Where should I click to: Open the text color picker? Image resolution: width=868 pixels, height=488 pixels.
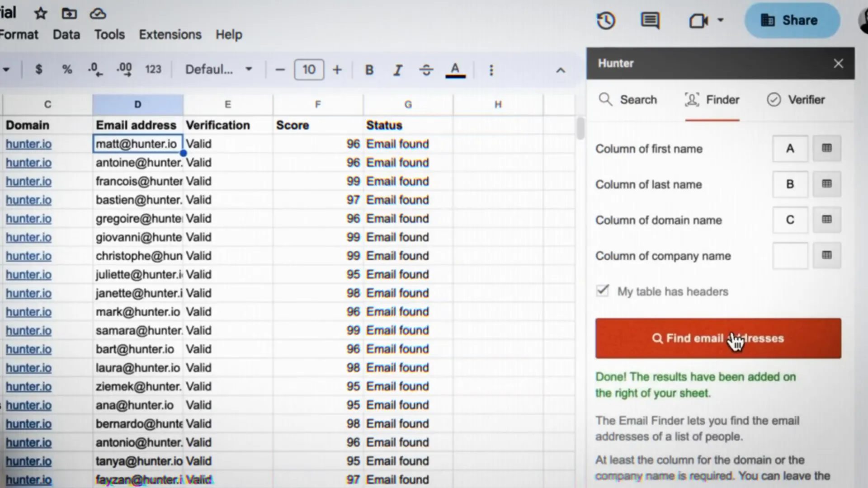[455, 70]
